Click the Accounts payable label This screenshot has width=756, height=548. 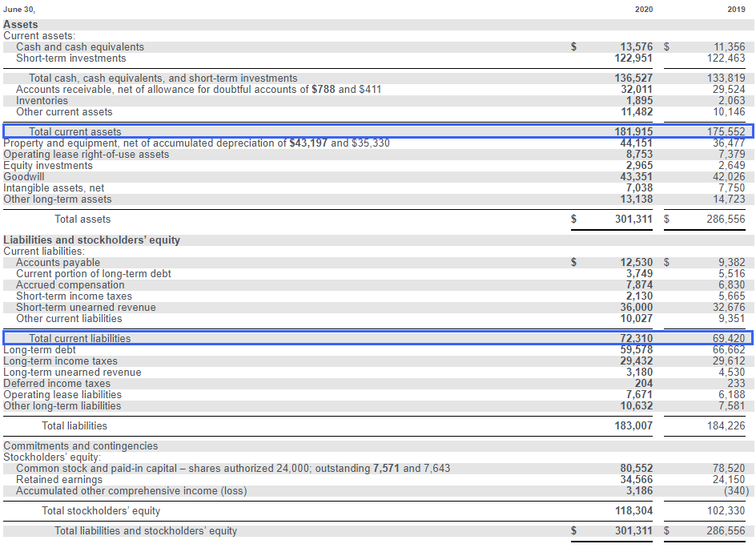pos(58,262)
